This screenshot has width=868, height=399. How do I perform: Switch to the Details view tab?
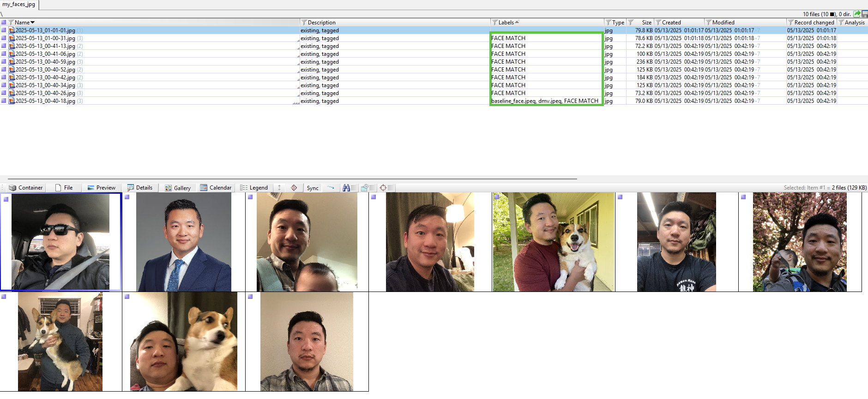(x=140, y=188)
